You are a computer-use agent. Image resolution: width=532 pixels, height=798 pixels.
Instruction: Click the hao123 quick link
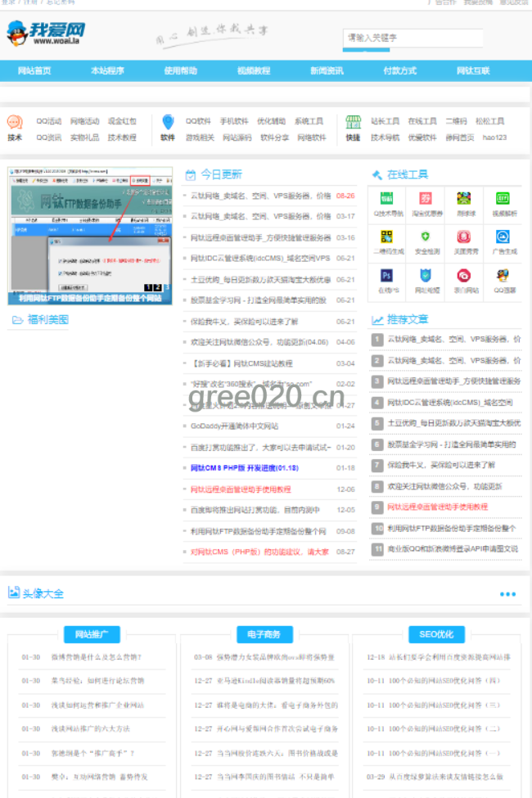pyautogui.click(x=494, y=138)
